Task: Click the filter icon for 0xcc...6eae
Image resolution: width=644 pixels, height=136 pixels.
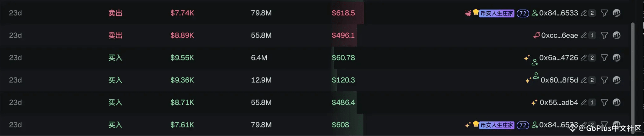Action: tap(604, 35)
